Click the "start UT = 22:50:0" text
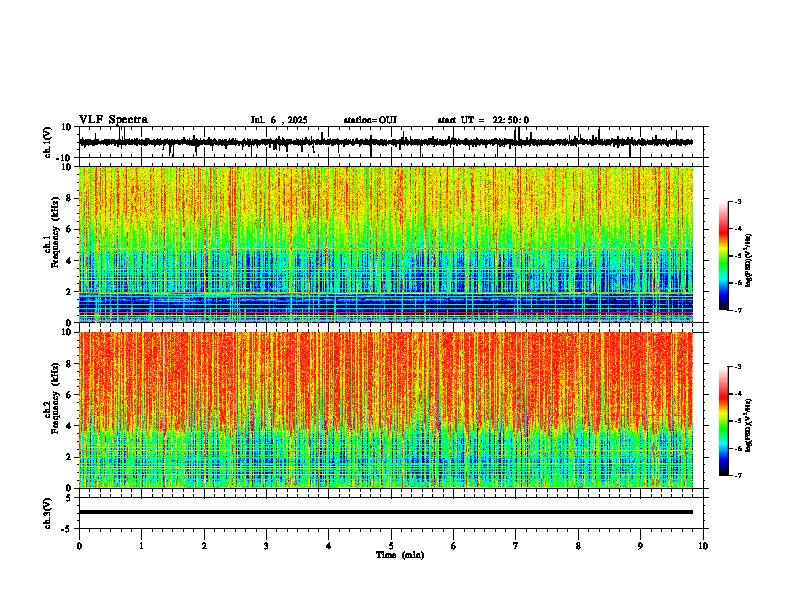Screen dimensions: 792x612 tap(483, 120)
